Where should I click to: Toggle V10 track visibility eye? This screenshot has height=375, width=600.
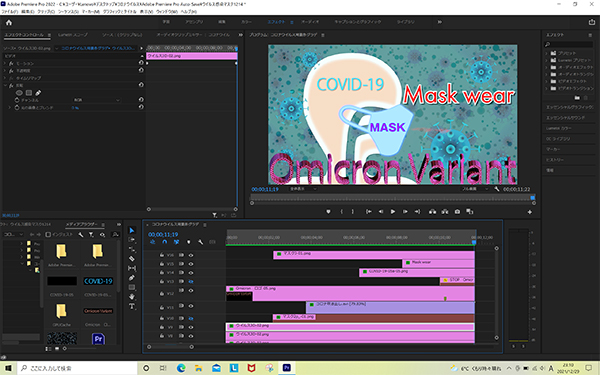coord(191,318)
